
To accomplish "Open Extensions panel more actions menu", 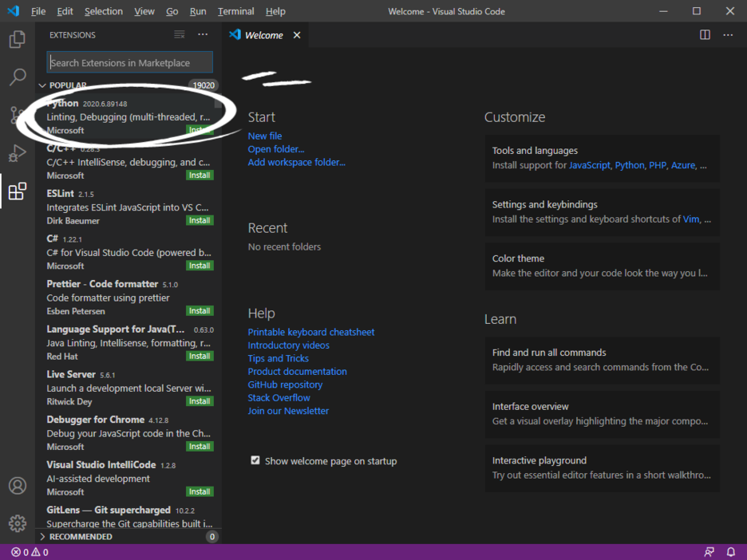I will click(203, 35).
